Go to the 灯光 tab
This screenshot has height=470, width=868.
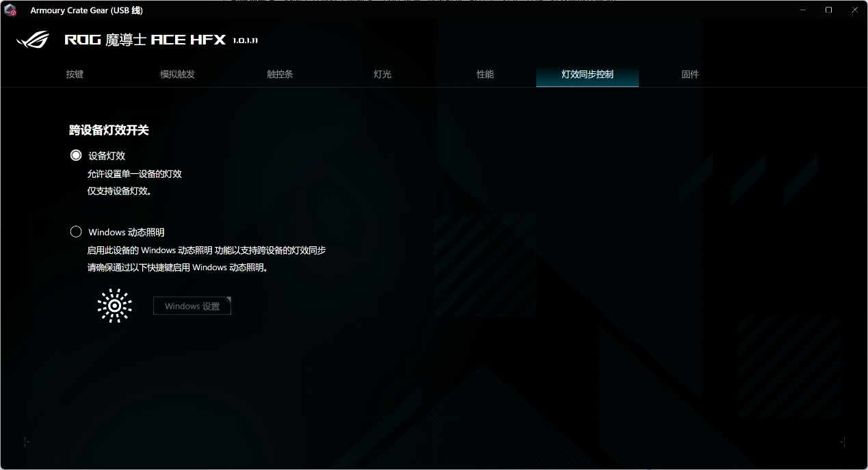pyautogui.click(x=382, y=74)
